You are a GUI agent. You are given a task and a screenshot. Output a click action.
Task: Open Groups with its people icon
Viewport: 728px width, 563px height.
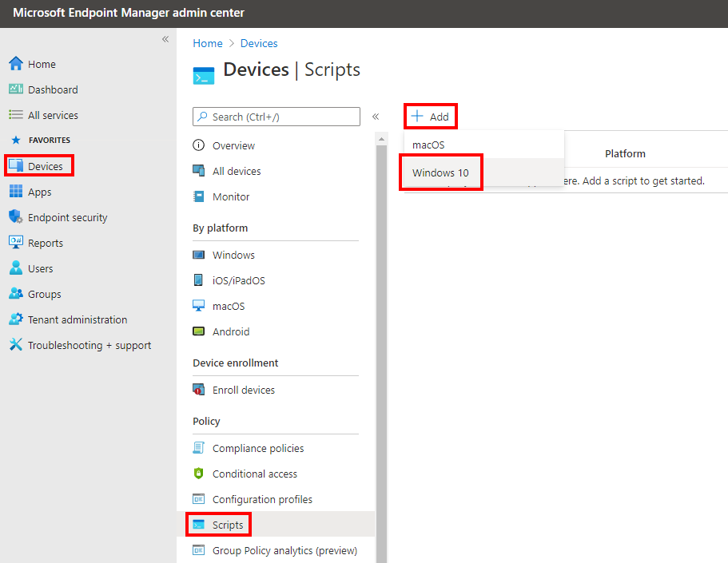pos(16,293)
